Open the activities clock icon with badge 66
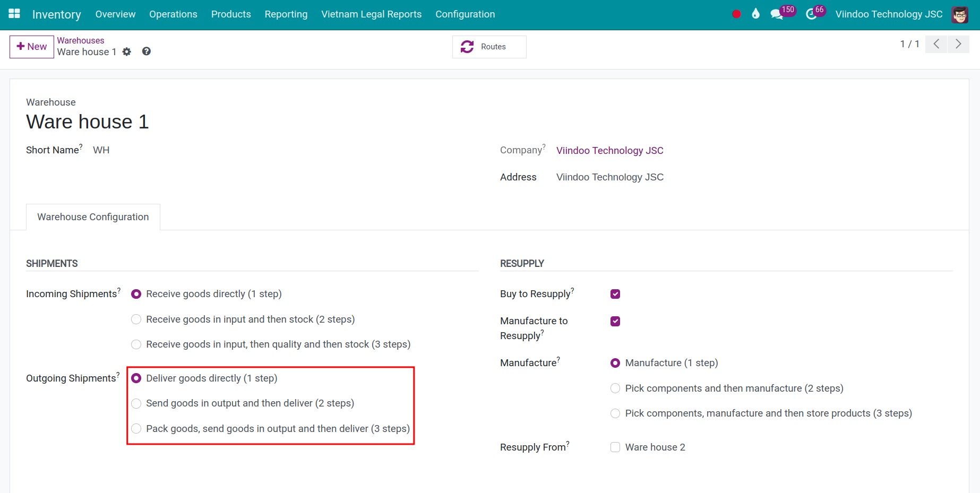The width and height of the screenshot is (980, 493). [x=815, y=13]
